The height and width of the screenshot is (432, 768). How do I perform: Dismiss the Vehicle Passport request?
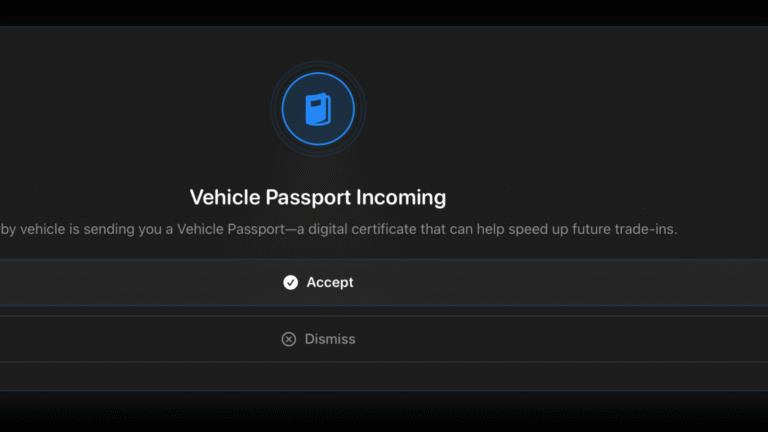[330, 339]
